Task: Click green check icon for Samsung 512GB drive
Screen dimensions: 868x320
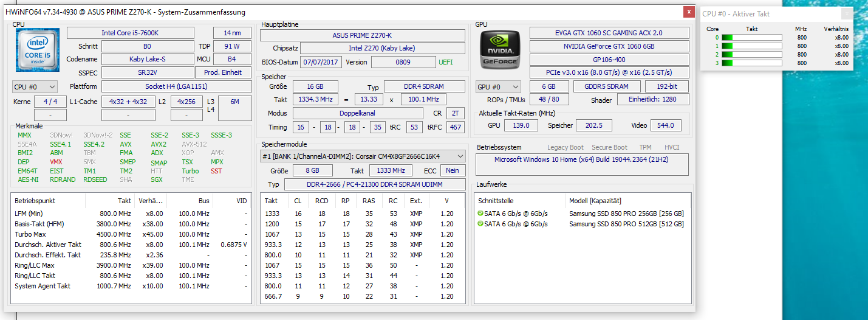Action: pos(480,224)
